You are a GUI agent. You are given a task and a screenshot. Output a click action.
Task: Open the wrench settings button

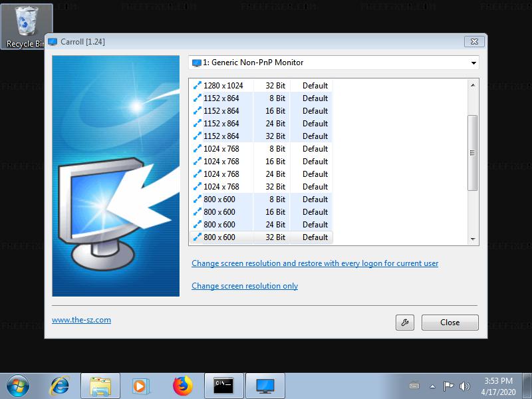pos(405,323)
